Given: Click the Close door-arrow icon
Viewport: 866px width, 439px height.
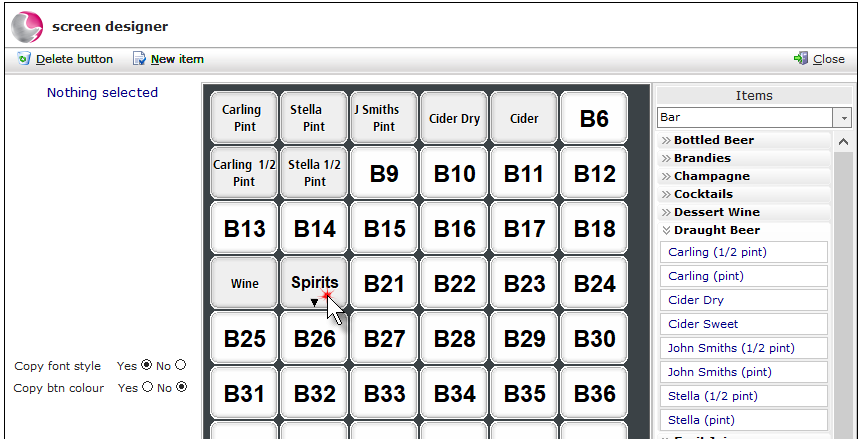Looking at the screenshot, I should coord(801,59).
